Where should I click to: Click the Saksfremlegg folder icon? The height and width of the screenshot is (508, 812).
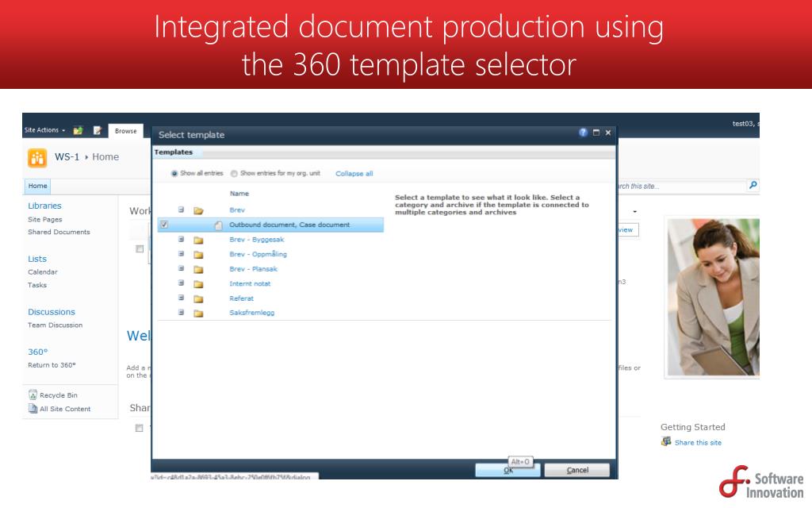pos(198,313)
